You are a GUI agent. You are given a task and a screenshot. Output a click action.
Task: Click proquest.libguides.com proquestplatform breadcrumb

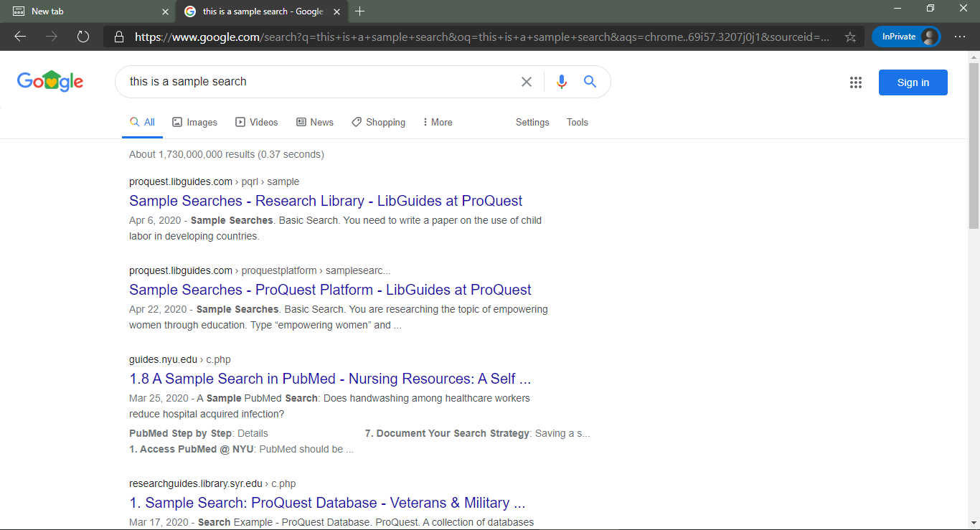260,270
